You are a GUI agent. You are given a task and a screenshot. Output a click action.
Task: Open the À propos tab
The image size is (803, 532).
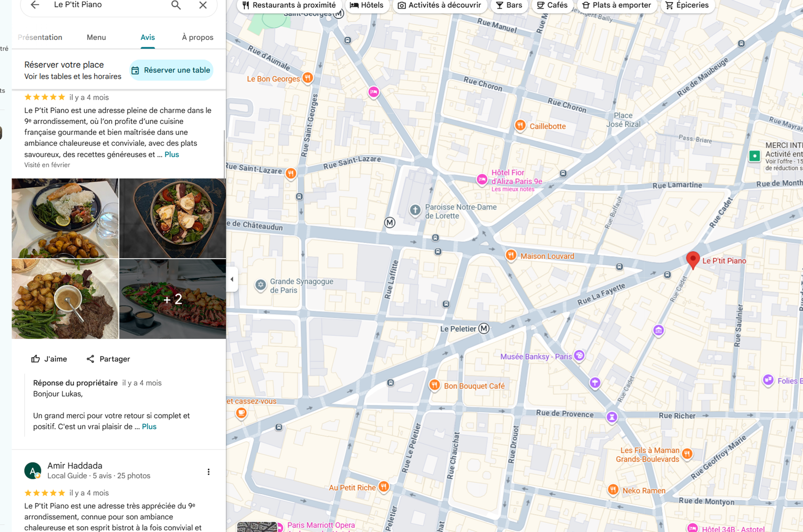pyautogui.click(x=197, y=37)
